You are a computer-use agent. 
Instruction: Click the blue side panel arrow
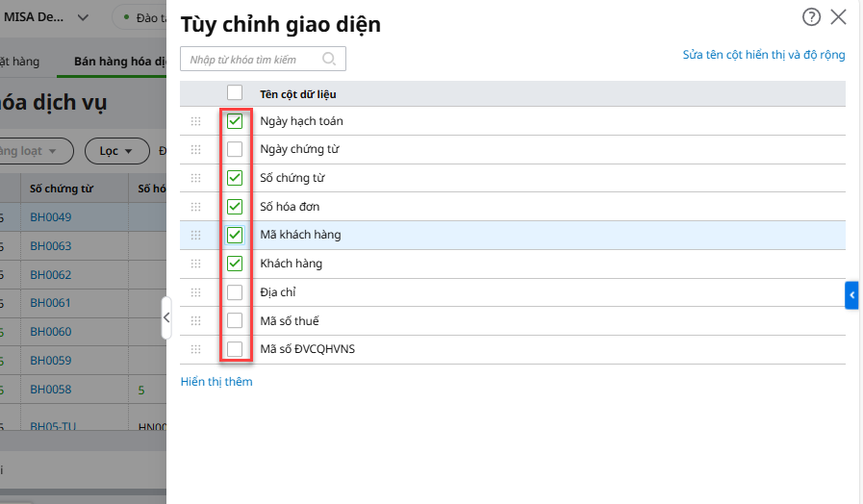(851, 295)
